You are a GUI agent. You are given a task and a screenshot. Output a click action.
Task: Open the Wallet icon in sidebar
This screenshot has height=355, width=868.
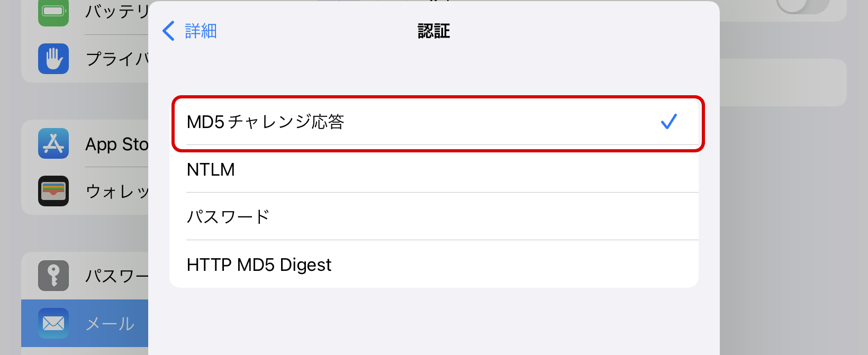(53, 191)
